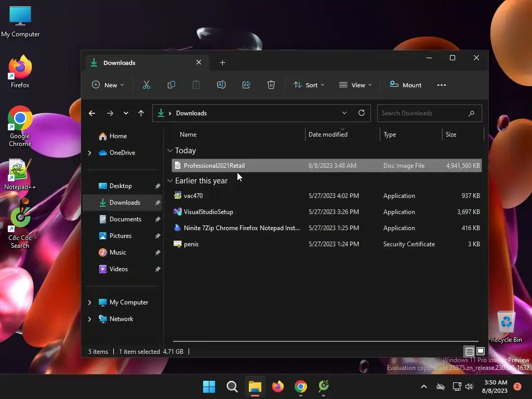The image size is (532, 399).
Task: Open the clock and date 3:50 AM
Action: pyautogui.click(x=495, y=387)
